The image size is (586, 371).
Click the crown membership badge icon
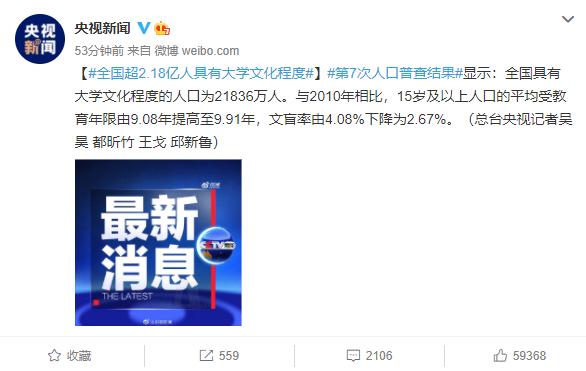162,28
